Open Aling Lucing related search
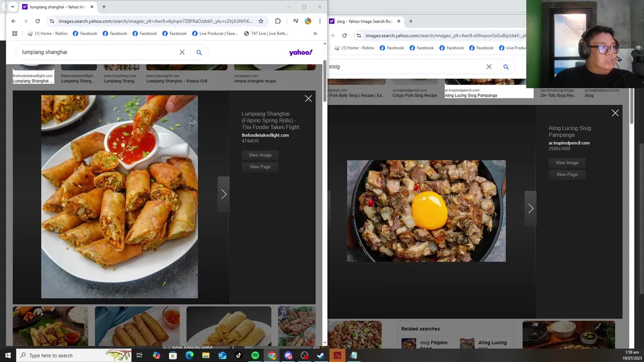This screenshot has width=644, height=362. coord(484,345)
